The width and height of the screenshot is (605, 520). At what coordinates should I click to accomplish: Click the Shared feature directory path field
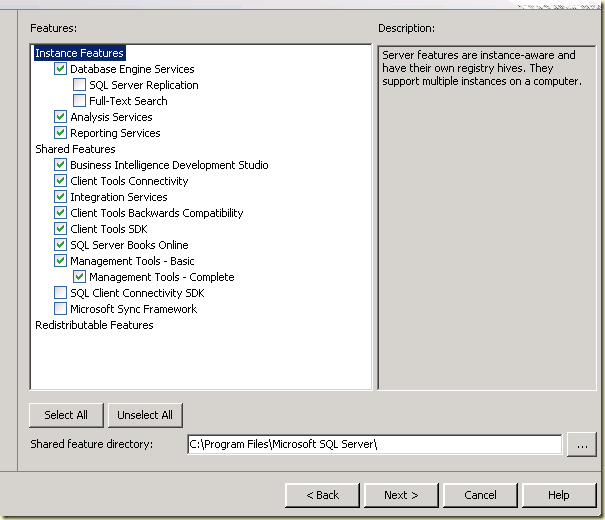click(x=374, y=444)
